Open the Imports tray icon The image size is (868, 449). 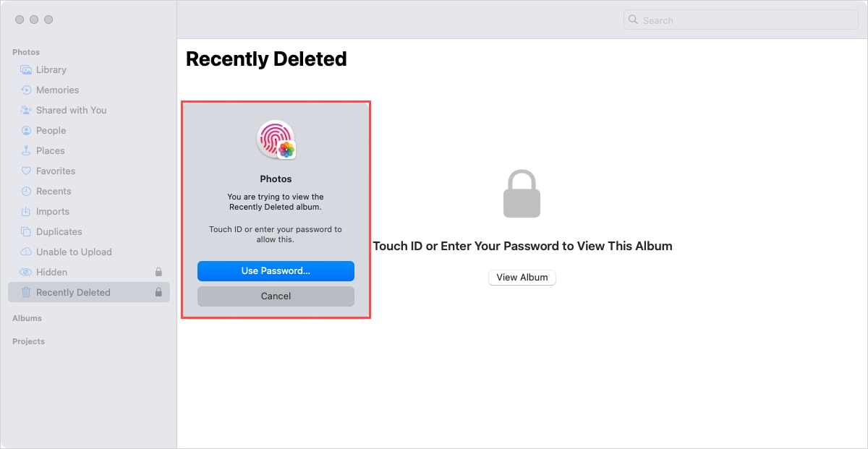click(x=25, y=211)
